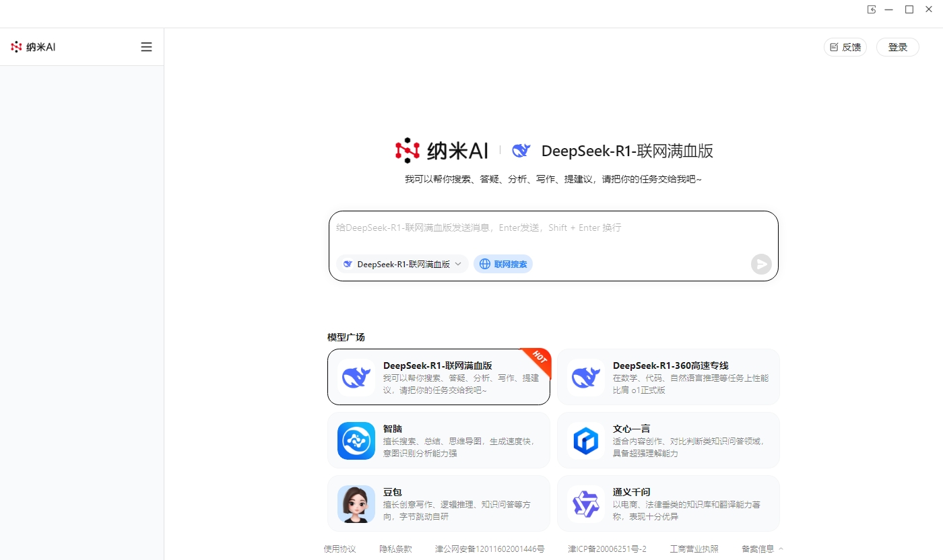Screen dimensions: 943x560
Task: Click the DeepSeek whale icon next to the page title
Action: click(521, 151)
